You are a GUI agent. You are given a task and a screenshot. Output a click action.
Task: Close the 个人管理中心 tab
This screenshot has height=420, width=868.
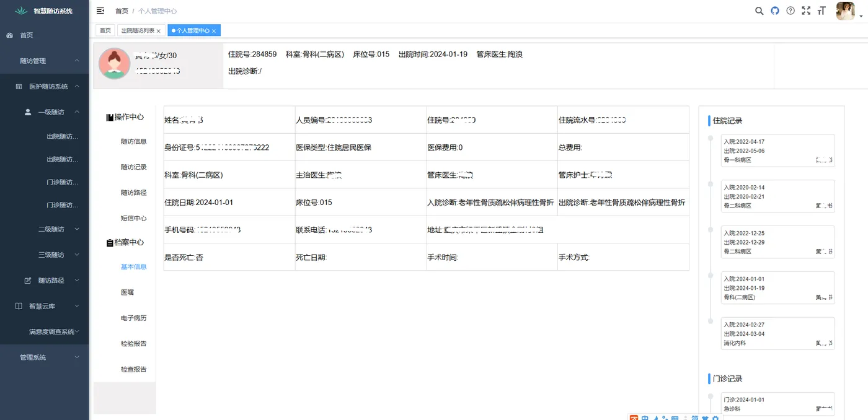point(213,30)
